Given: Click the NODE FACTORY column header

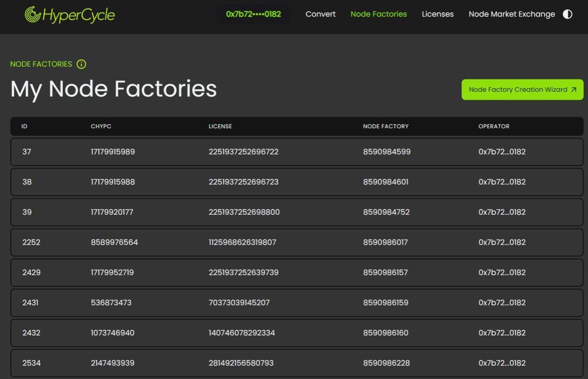Looking at the screenshot, I should tap(386, 126).
